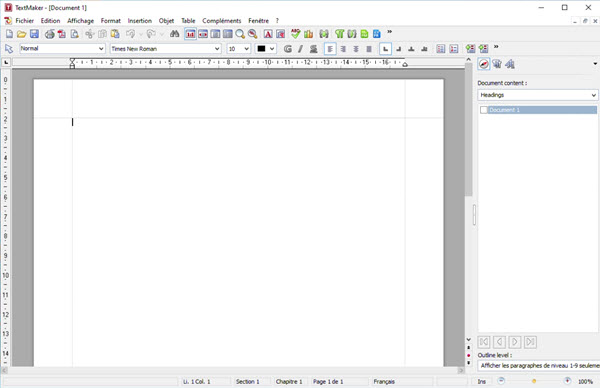Search document with binoculars icon
The width and height of the screenshot is (600, 388).
tap(174, 34)
